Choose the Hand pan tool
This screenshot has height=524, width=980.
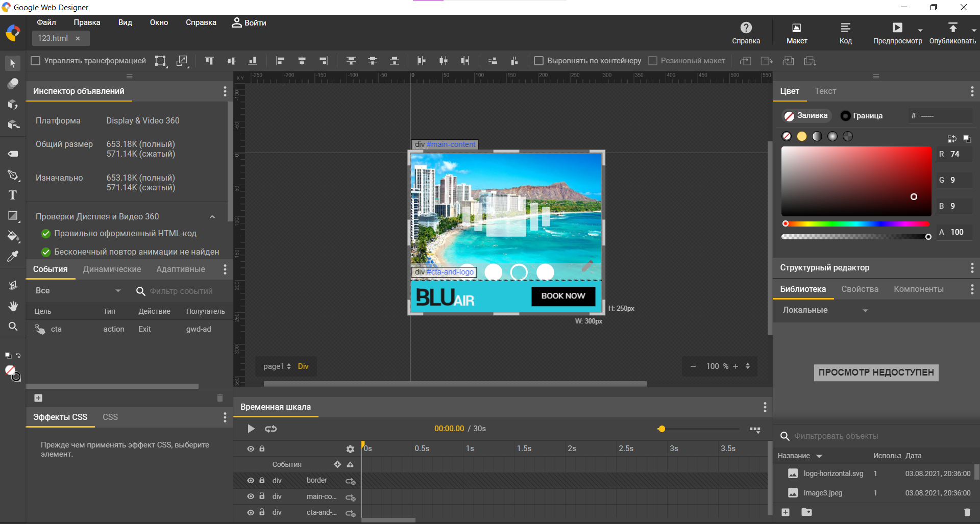click(13, 306)
